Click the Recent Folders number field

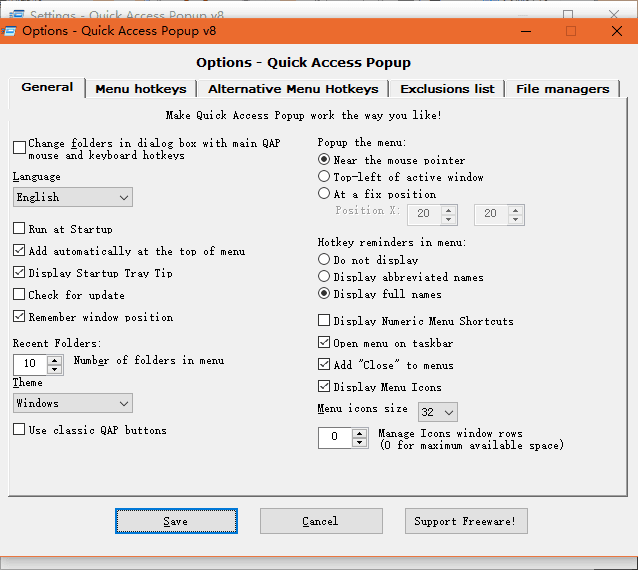(x=31, y=364)
